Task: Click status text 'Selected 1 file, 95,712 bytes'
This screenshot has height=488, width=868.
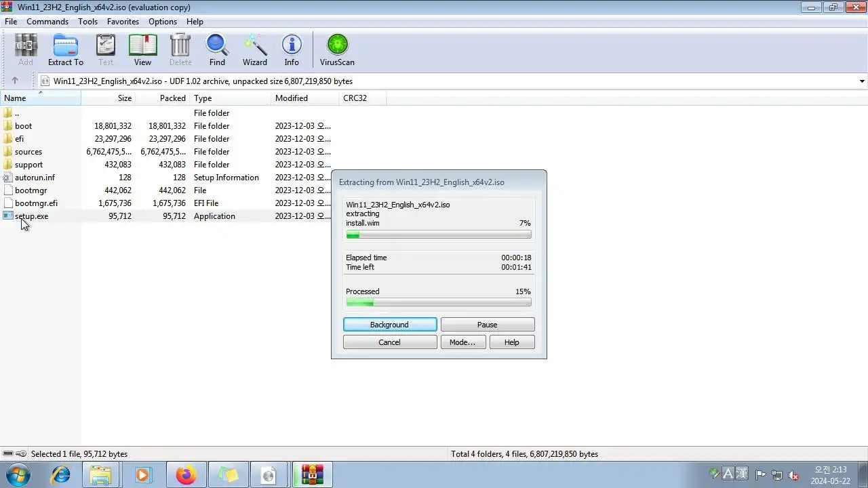Action: [x=79, y=453]
